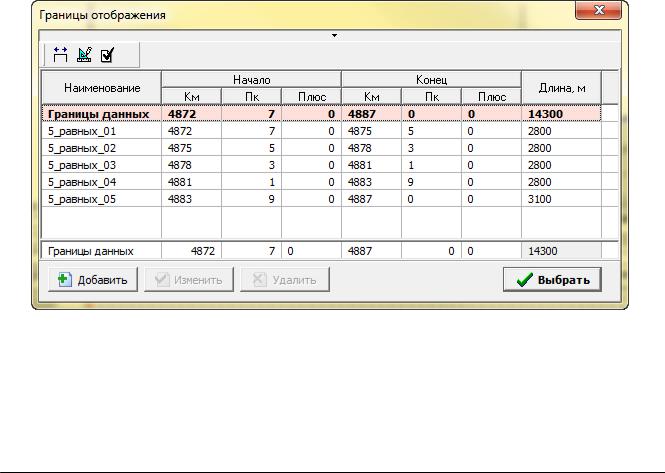Click the length 14300 field in bottom edit row

562,251
